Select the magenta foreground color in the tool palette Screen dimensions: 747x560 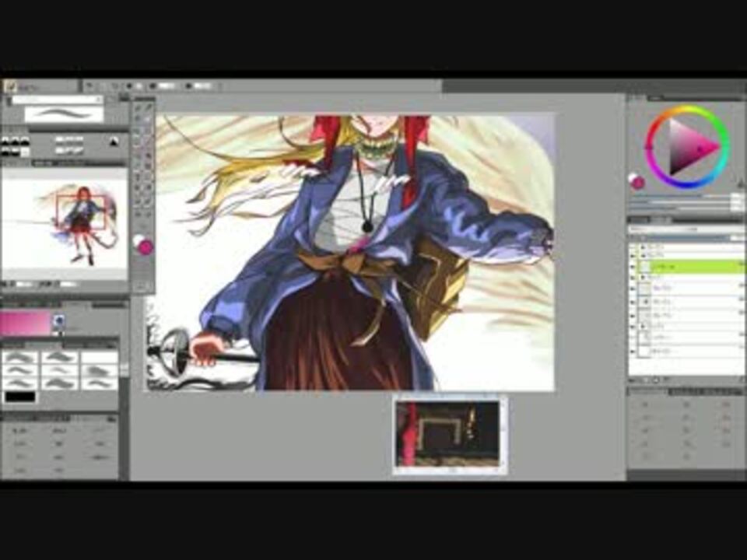point(146,247)
